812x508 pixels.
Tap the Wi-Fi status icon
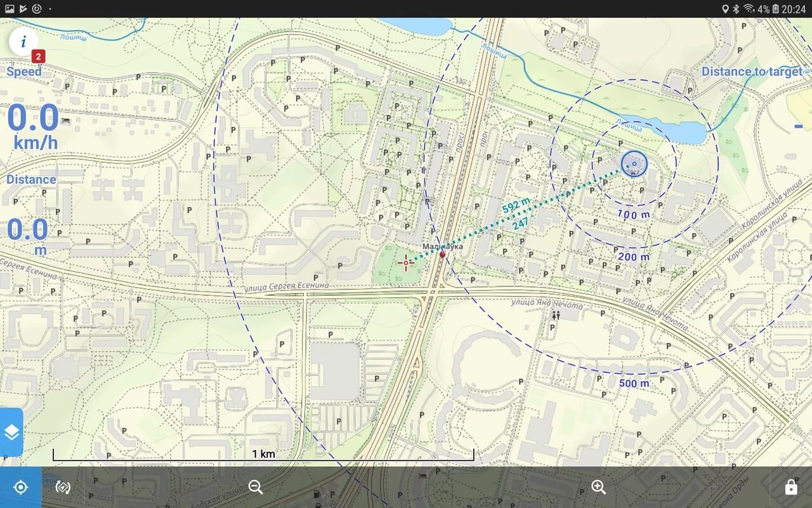749,9
